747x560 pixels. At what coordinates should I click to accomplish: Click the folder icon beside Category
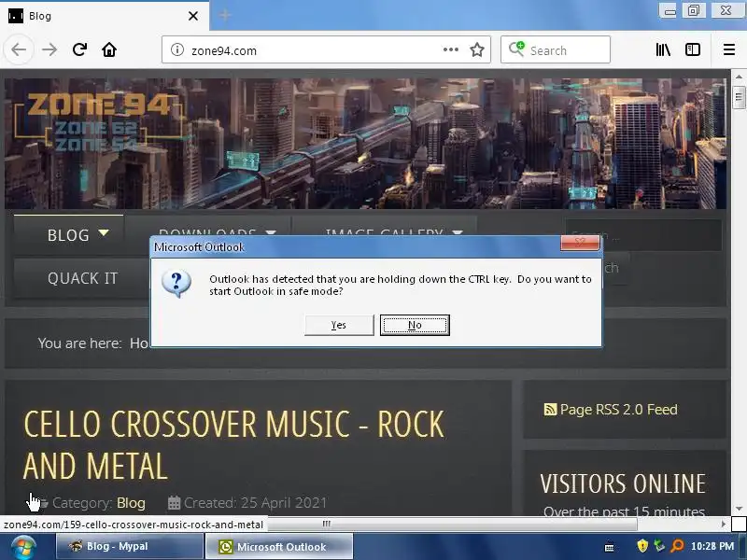[x=43, y=503]
